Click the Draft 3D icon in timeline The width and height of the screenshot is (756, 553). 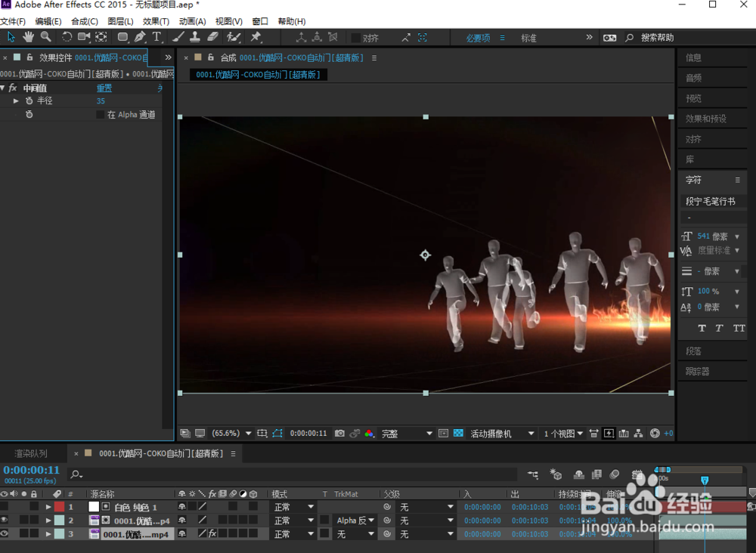pos(556,474)
